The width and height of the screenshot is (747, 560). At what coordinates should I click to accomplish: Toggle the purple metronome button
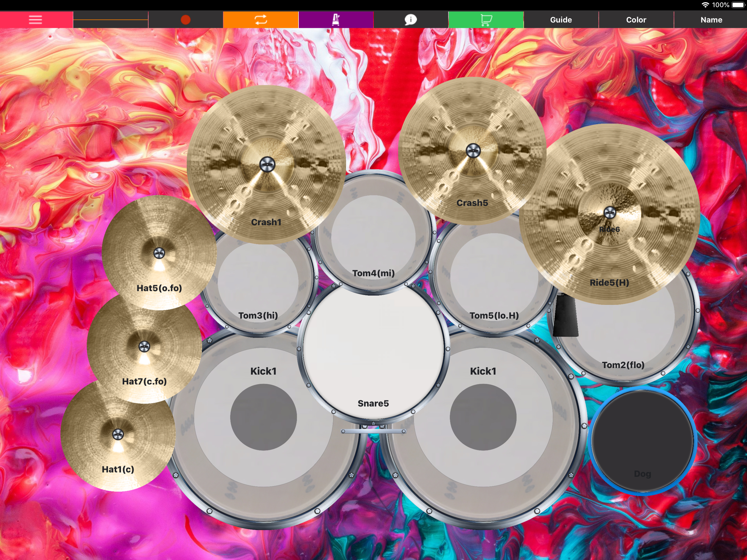[x=336, y=20]
